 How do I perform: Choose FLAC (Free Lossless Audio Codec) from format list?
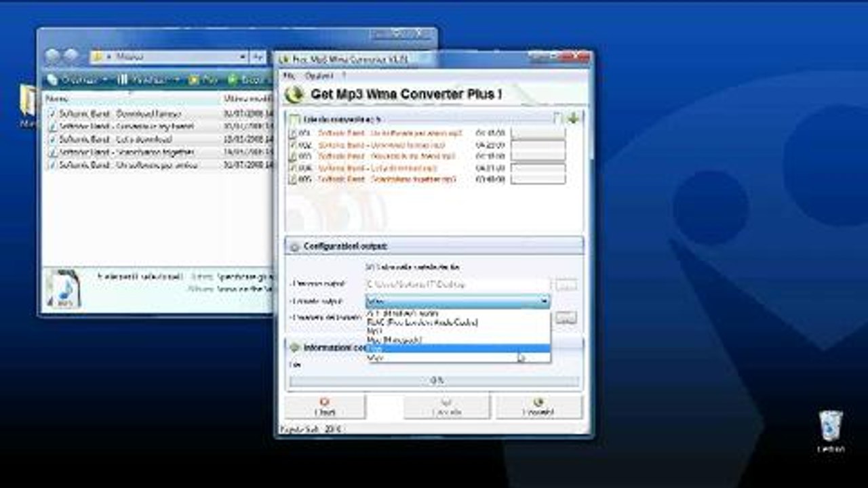coord(458,323)
